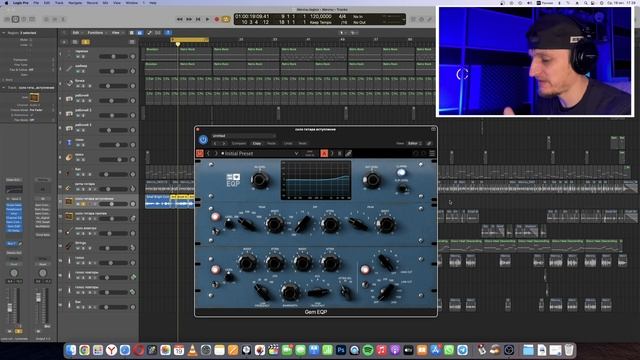Screen dimensions: 640x360
Task: Click the Play button in transport
Action: pyautogui.click(x=207, y=19)
